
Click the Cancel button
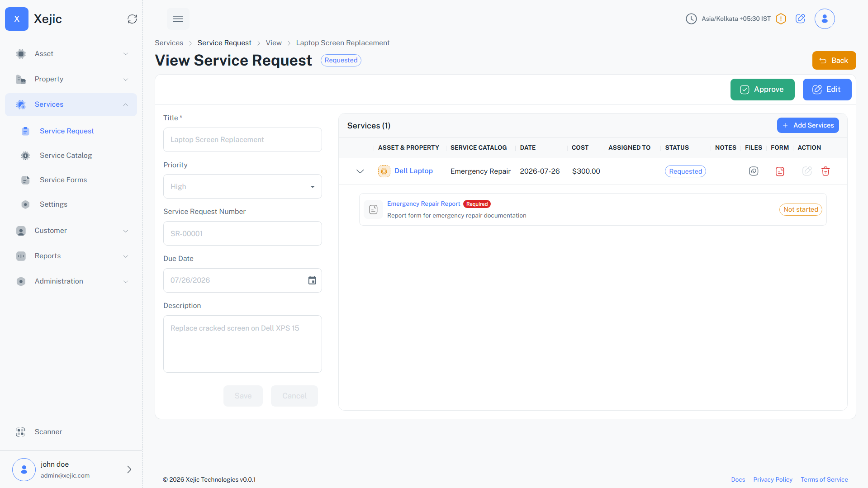click(294, 396)
